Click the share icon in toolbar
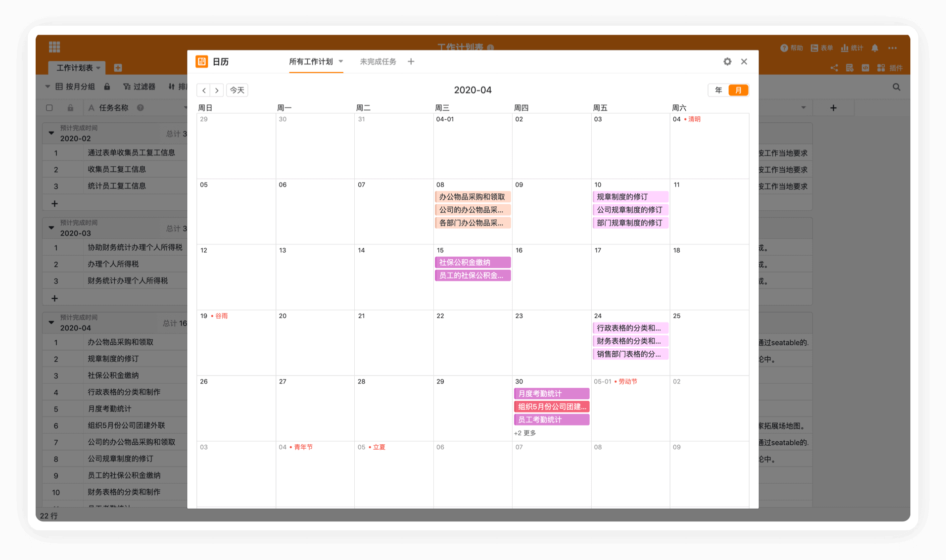This screenshot has width=946, height=560. [x=834, y=68]
